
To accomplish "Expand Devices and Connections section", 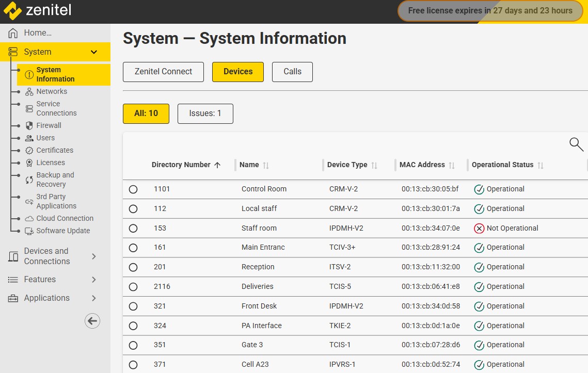I will (94, 256).
